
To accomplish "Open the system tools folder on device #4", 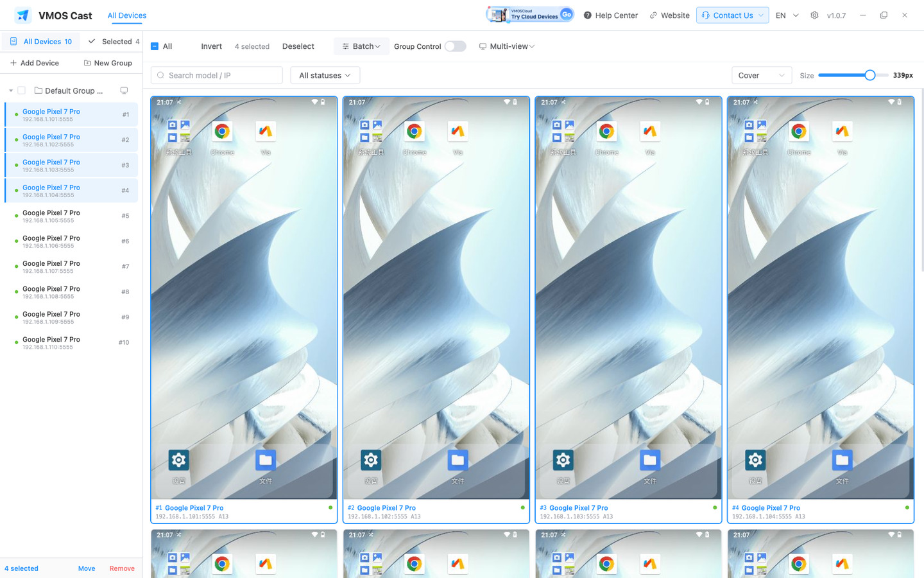I will click(x=755, y=132).
